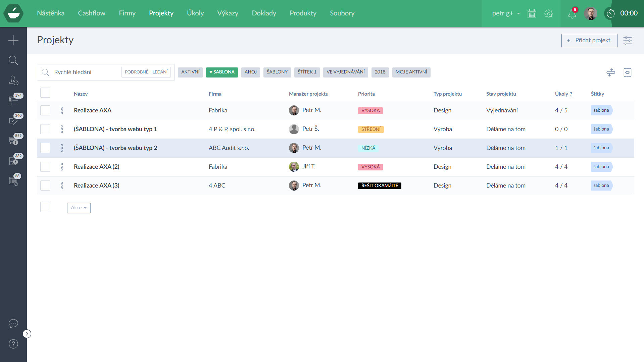Image resolution: width=644 pixels, height=362 pixels.
Task: Expand the collapsed left sidebar
Action: pyautogui.click(x=27, y=334)
